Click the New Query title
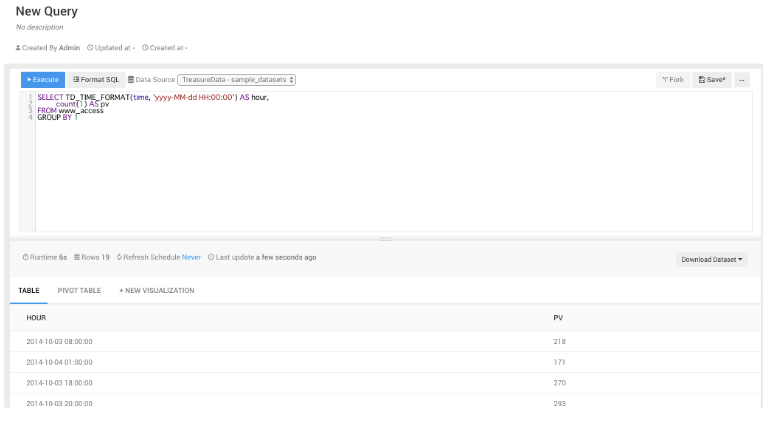771x436 pixels. 46,12
